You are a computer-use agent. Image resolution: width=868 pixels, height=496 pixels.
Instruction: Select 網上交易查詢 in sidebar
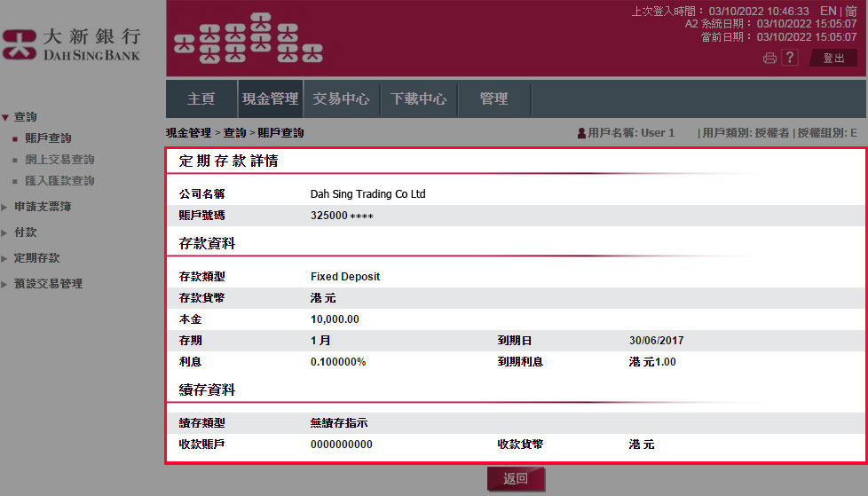[59, 160]
